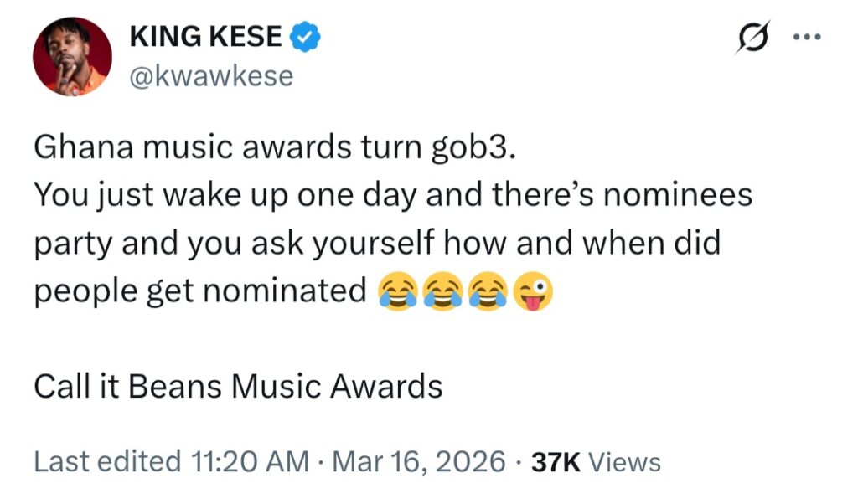
Task: Click the text people get nominated
Action: pyautogui.click(x=200, y=291)
